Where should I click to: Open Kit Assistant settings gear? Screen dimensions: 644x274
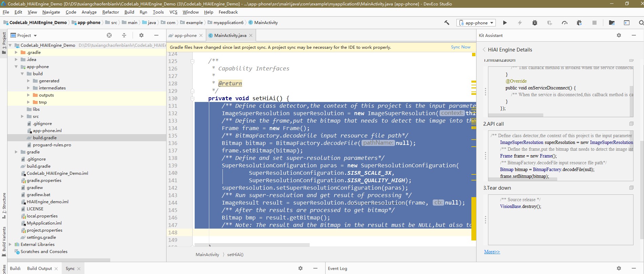coord(619,35)
